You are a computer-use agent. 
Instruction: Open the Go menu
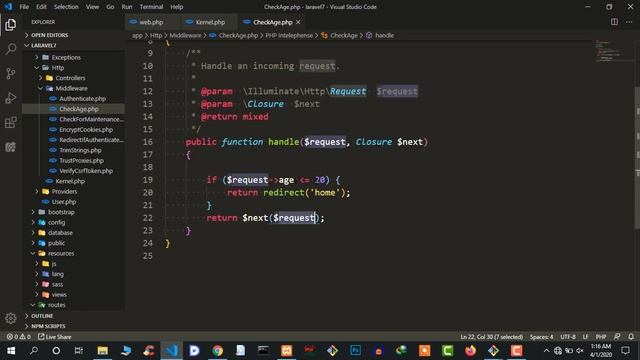click(110, 7)
